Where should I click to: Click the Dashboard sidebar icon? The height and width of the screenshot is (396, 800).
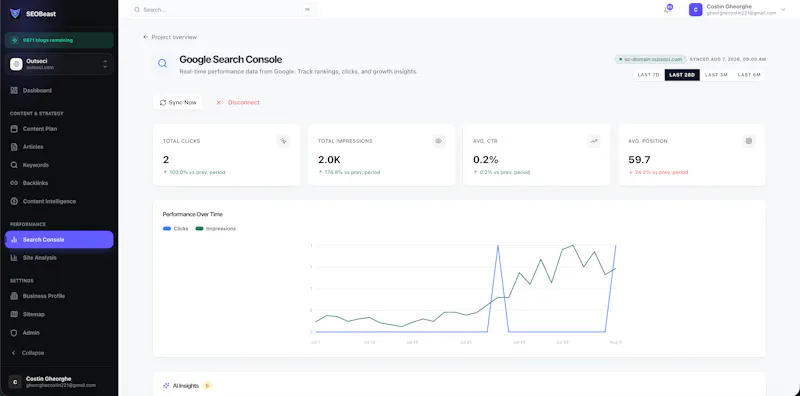point(14,90)
